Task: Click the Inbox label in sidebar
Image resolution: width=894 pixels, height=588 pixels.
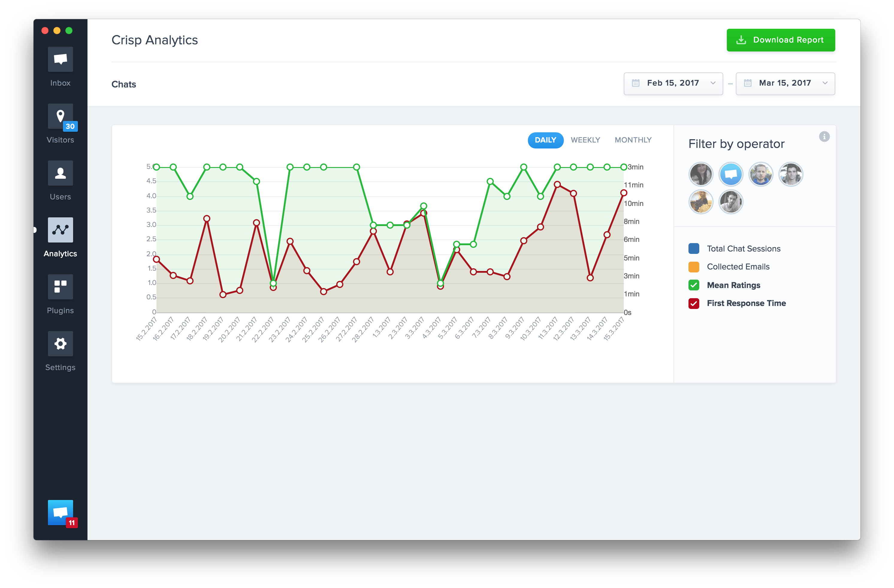Action: 60,83
